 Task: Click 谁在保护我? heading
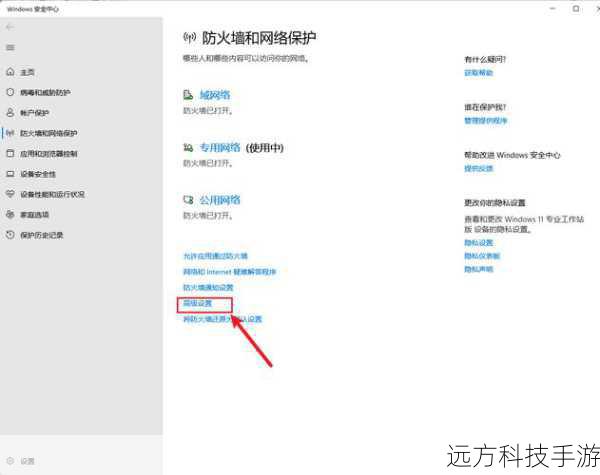[485, 107]
